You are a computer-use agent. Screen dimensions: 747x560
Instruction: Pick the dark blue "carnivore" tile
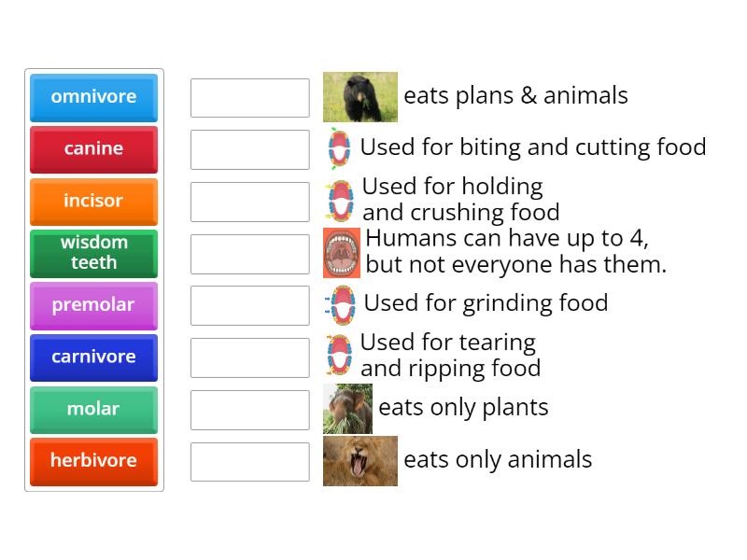93,357
